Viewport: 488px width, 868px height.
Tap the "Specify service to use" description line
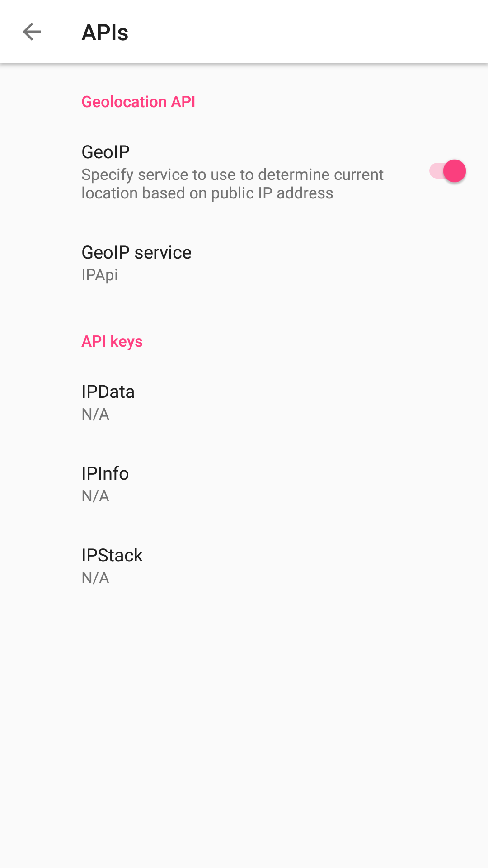[x=232, y=175]
